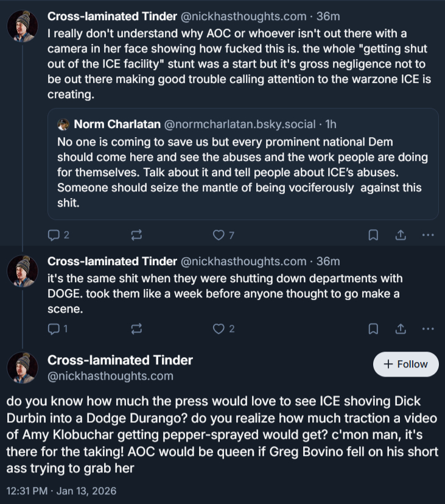The width and height of the screenshot is (445, 504).
Task: Open the @nickhasthoughts.com handle on main post
Action: tap(110, 376)
